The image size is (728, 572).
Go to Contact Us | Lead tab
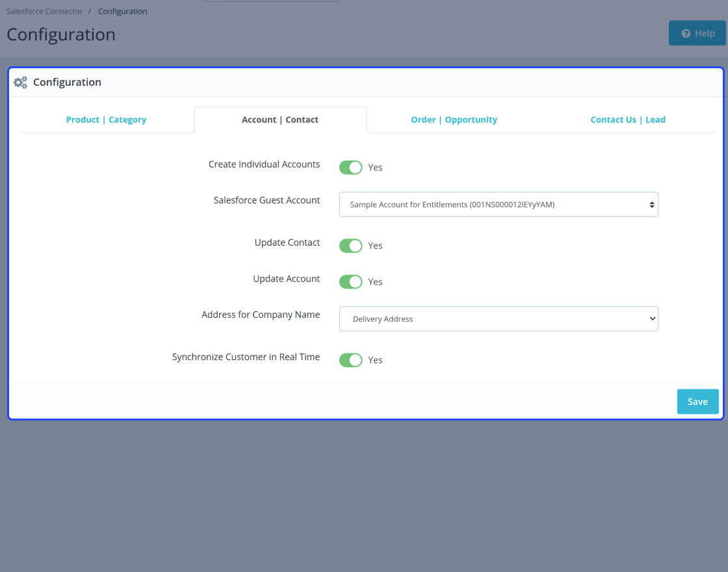click(x=628, y=120)
